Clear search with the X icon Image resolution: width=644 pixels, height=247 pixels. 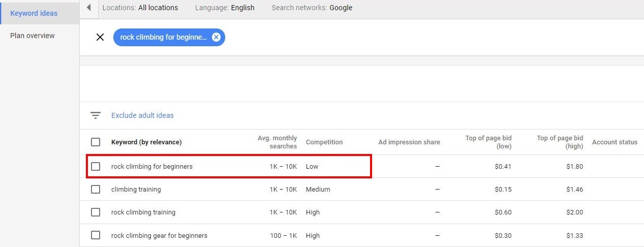[100, 37]
